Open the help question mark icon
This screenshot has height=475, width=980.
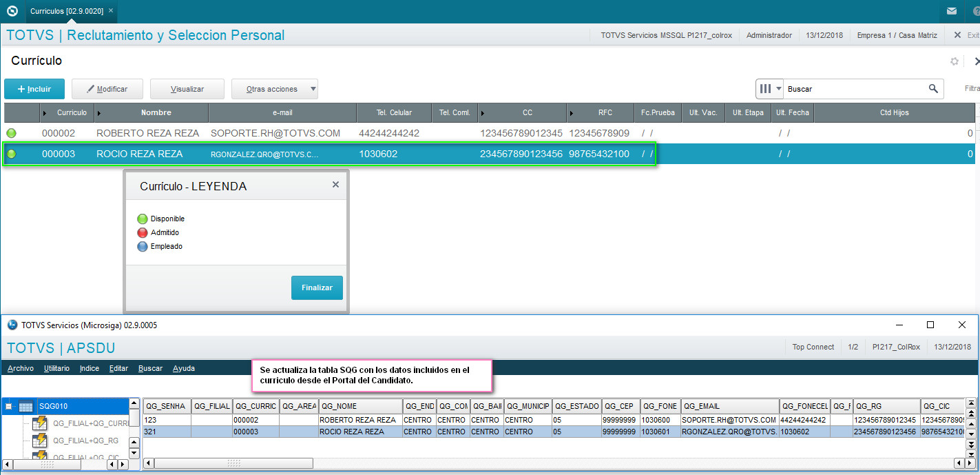click(975, 11)
